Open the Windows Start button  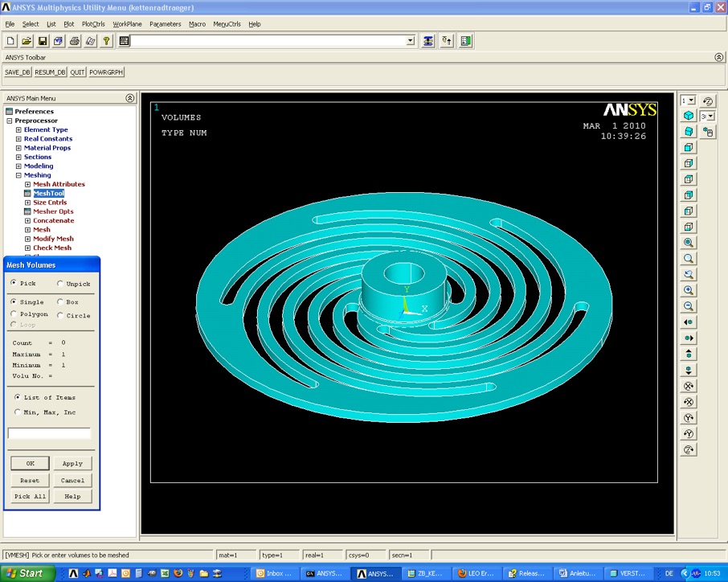click(27, 573)
